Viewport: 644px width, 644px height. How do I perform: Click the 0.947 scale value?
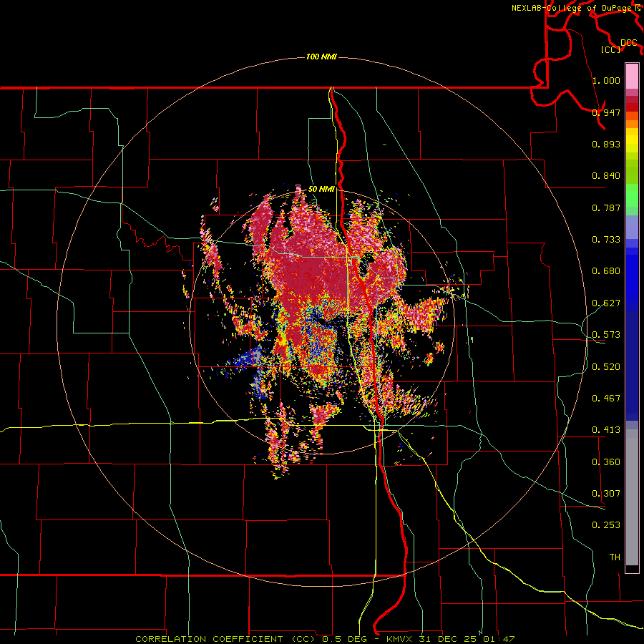pos(606,112)
